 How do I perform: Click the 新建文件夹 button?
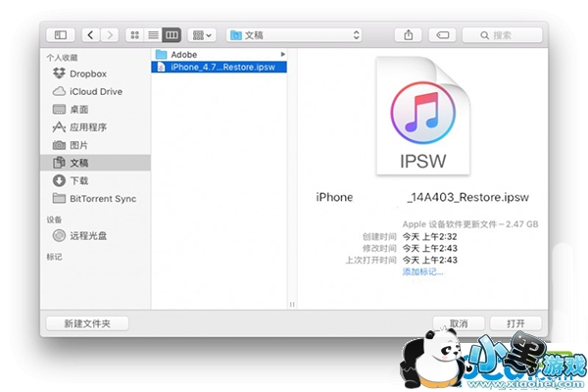point(87,323)
